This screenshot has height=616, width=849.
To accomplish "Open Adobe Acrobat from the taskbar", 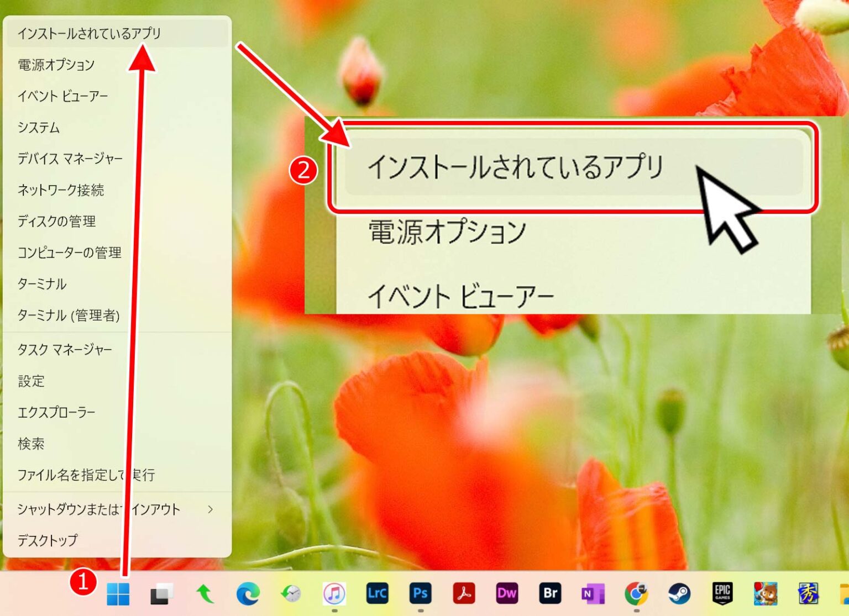I will click(x=464, y=593).
